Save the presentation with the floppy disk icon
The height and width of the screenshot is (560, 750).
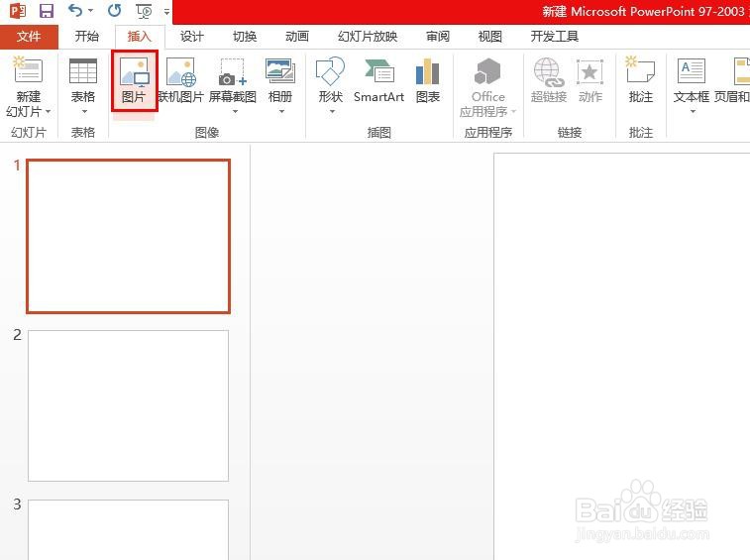point(47,11)
